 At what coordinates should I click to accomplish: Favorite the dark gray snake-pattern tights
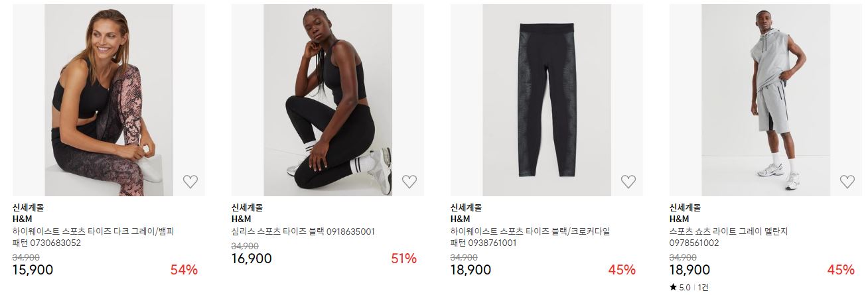[x=190, y=182]
